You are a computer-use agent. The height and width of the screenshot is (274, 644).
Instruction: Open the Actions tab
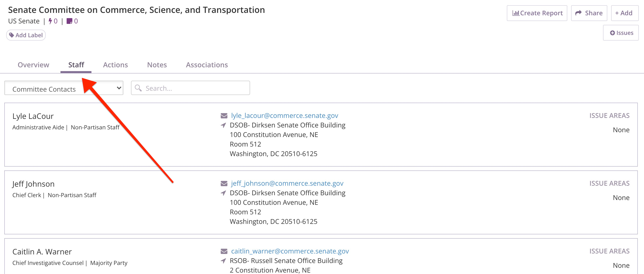116,65
